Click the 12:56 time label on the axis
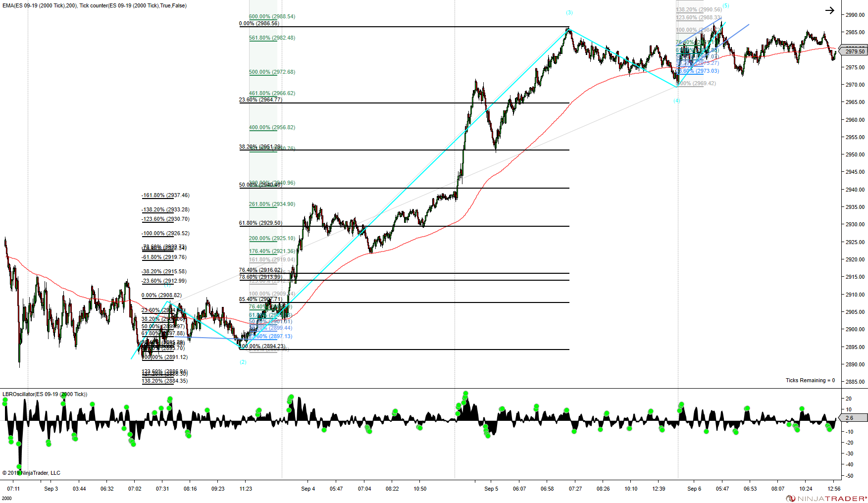The width and height of the screenshot is (868, 503). (834, 489)
